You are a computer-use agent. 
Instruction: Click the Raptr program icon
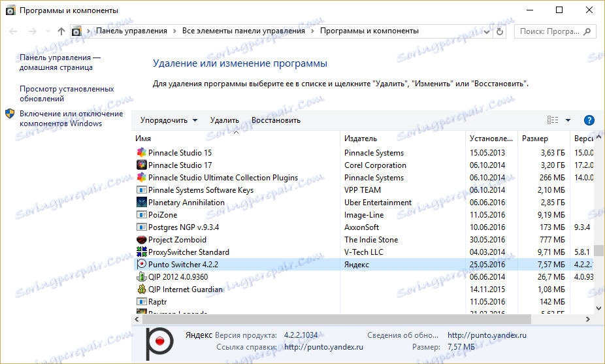coord(142,301)
